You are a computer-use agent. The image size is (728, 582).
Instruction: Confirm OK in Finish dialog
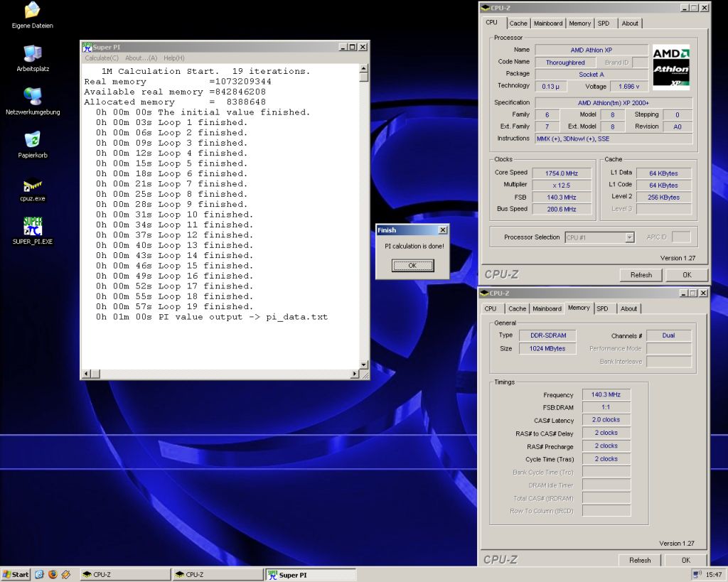[x=412, y=266]
